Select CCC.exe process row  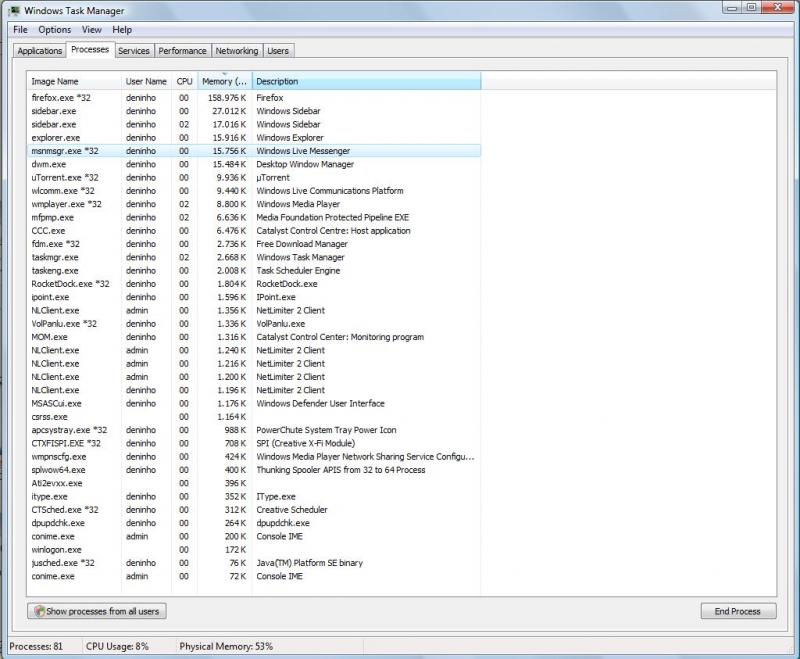(x=254, y=231)
